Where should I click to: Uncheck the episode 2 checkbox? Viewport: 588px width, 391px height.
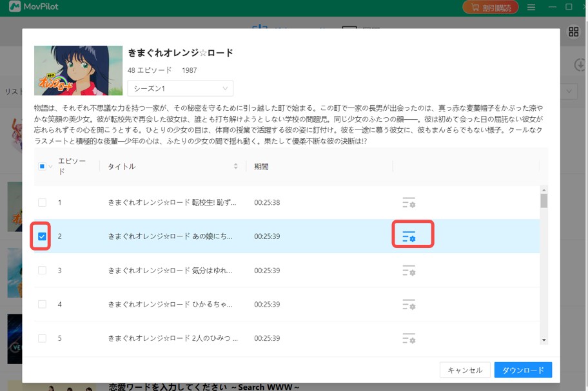tap(42, 236)
